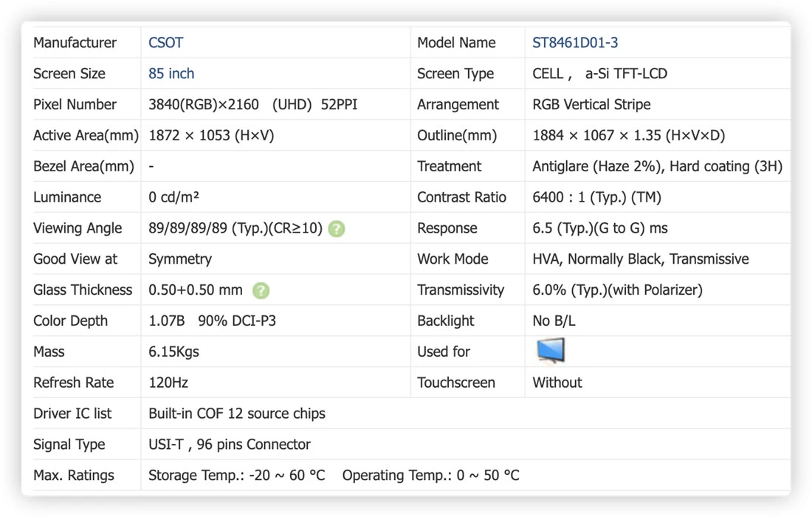The image size is (812, 517).
Task: Select the Viewing Angle label
Action: click(x=78, y=228)
